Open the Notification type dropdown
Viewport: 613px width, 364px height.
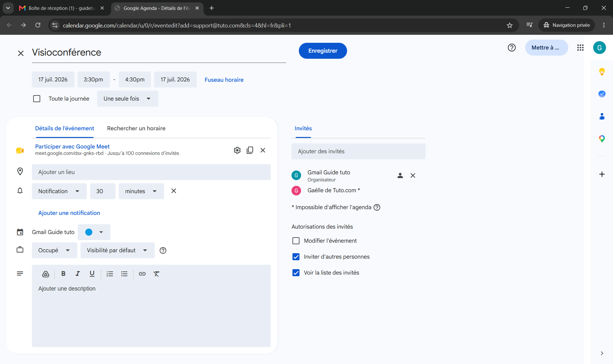[x=59, y=191]
